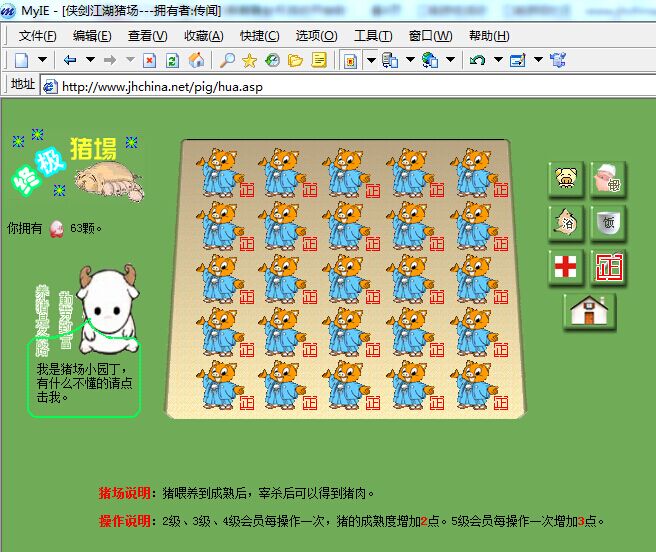Click the pig in third row, third column

pyautogui.click(x=346, y=278)
